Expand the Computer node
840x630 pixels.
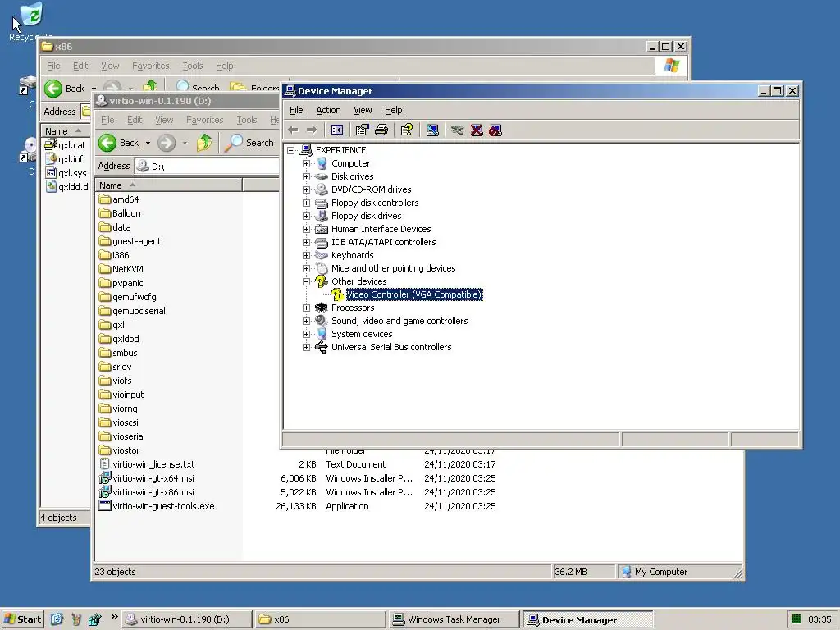pyautogui.click(x=307, y=163)
